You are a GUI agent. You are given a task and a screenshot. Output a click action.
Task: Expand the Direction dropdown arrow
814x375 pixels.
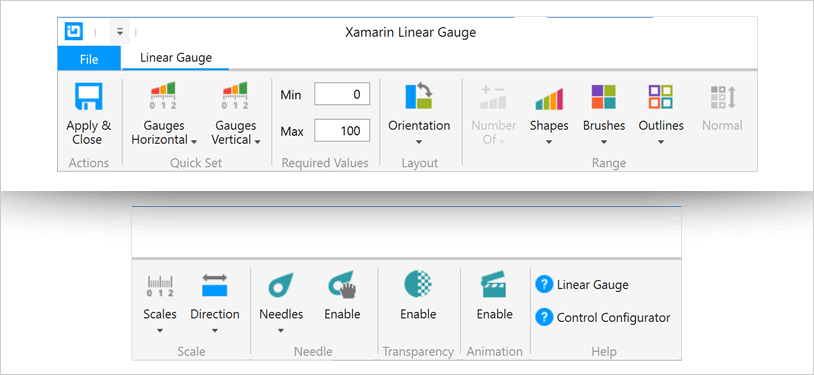tap(215, 330)
